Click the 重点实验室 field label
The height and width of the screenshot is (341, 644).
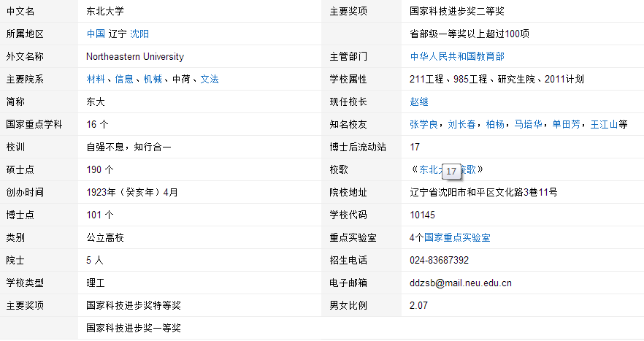(353, 237)
